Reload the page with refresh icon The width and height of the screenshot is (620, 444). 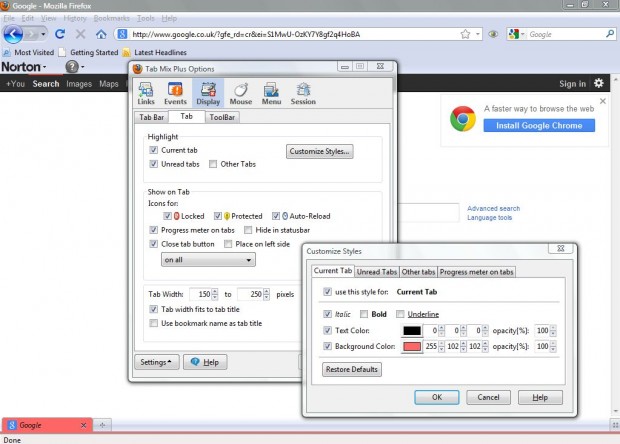click(x=60, y=34)
